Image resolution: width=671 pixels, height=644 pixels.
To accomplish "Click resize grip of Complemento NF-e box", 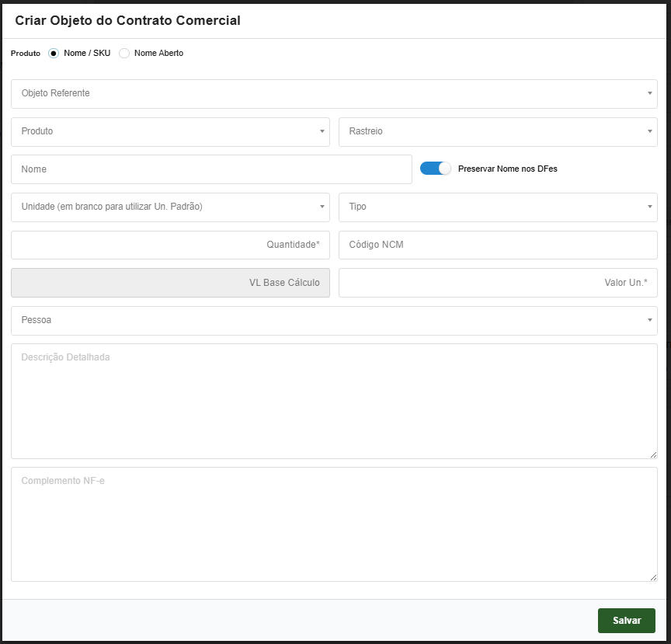I will [653, 577].
